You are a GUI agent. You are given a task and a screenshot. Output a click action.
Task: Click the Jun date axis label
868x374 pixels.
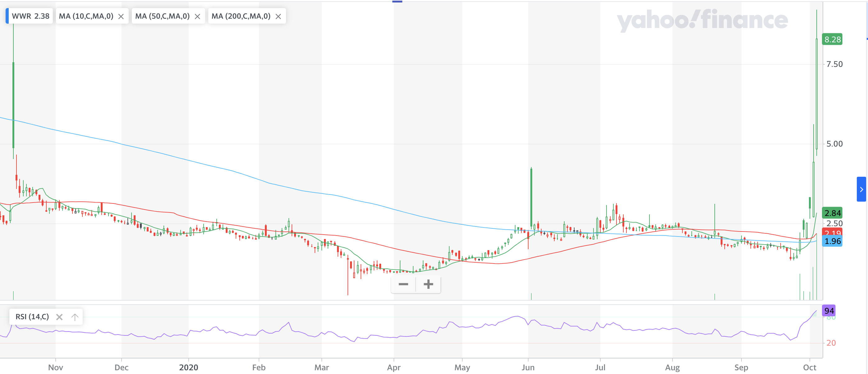528,367
